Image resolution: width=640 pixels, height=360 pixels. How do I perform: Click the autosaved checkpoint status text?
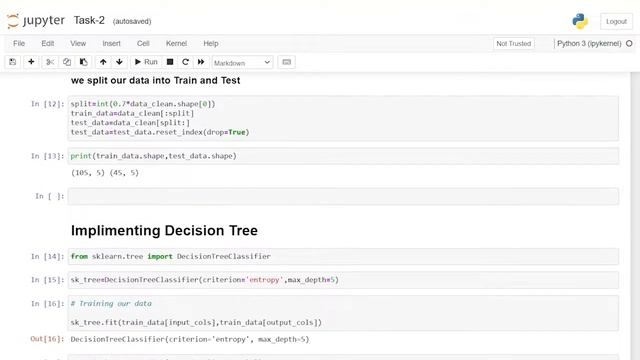click(132, 21)
